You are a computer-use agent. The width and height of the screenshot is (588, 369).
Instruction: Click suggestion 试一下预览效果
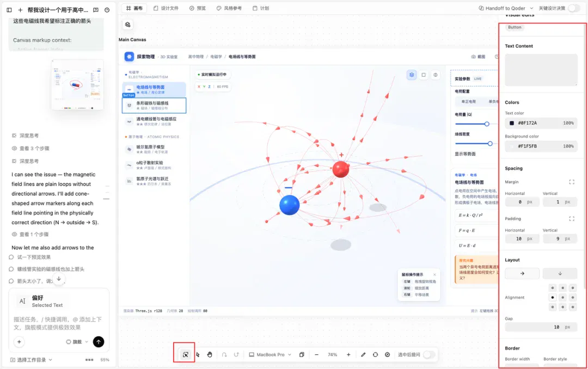click(34, 257)
